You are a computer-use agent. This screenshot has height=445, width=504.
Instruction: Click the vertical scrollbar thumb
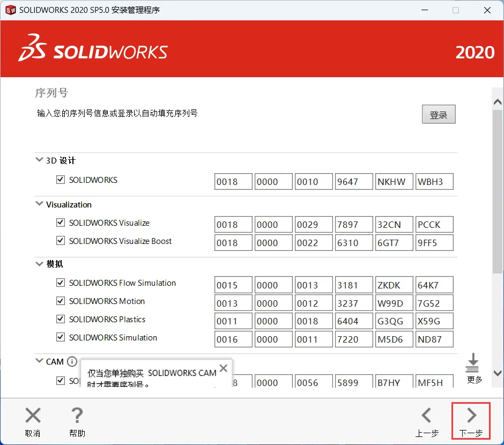click(x=498, y=192)
